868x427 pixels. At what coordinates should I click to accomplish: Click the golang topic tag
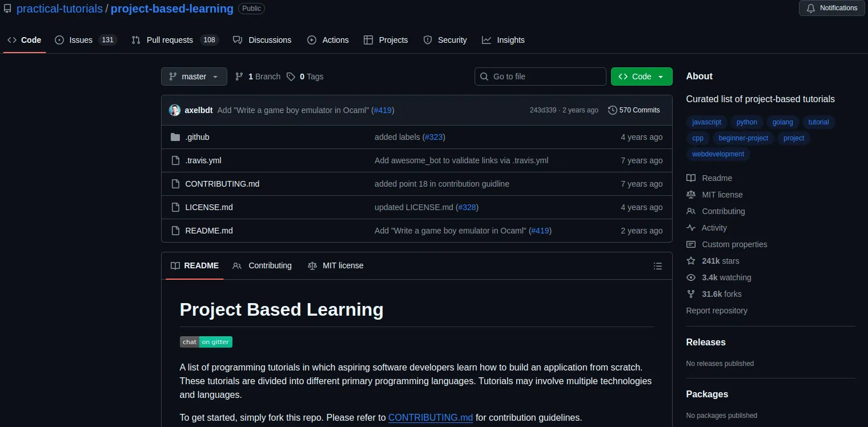[x=783, y=122]
